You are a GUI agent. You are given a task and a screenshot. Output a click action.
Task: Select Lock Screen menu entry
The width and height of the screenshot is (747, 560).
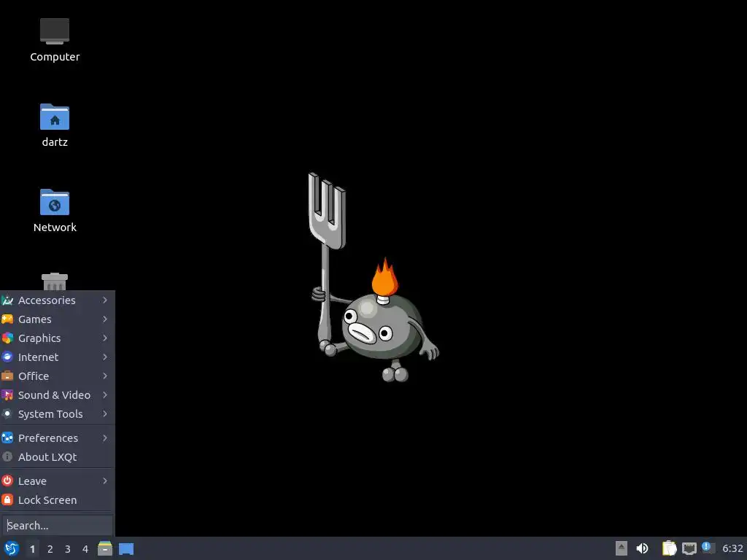click(57, 500)
